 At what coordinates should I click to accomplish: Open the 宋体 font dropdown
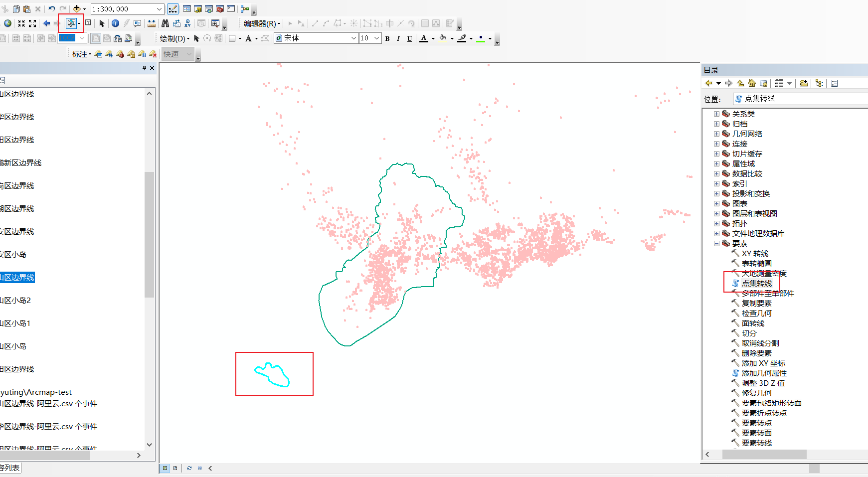click(353, 38)
